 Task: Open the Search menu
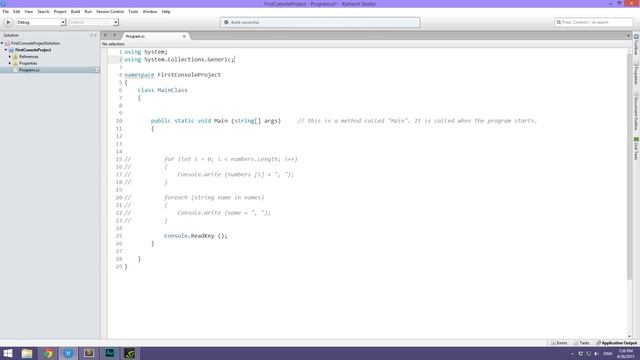click(43, 12)
